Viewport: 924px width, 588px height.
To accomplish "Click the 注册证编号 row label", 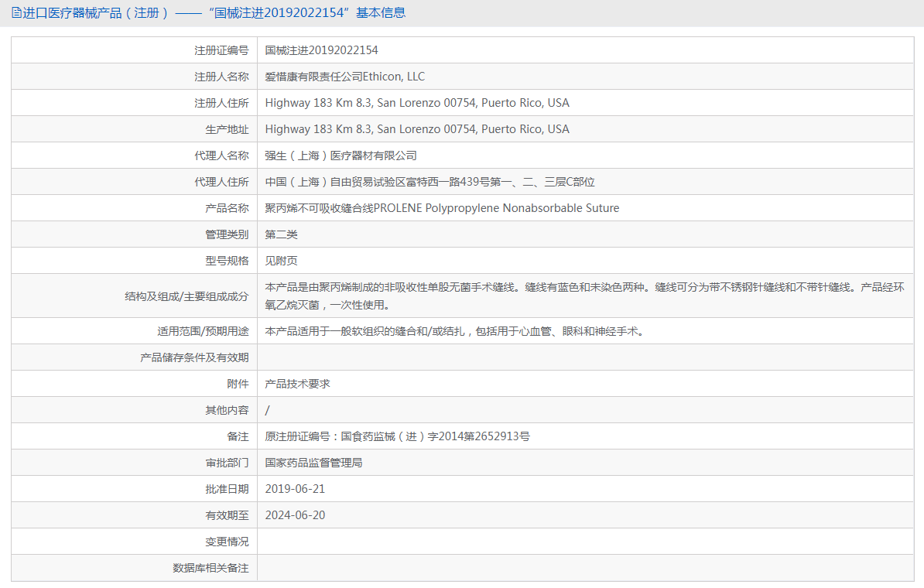I will tap(221, 50).
